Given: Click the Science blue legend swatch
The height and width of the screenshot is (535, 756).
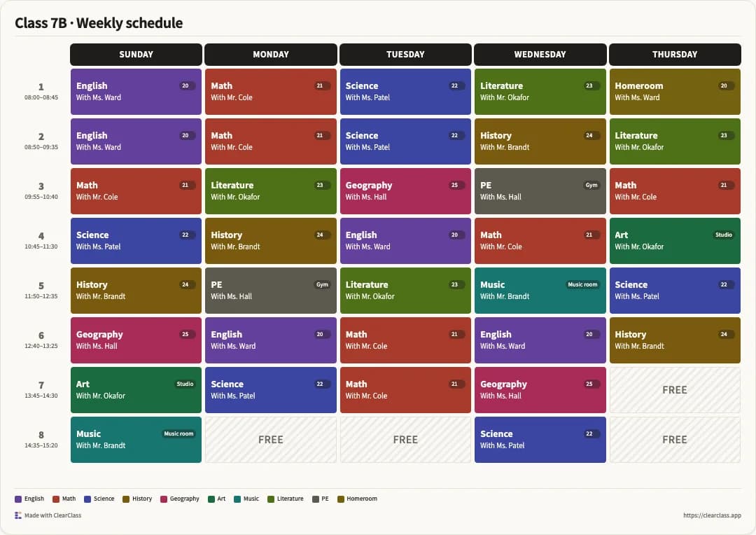Looking at the screenshot, I should click(87, 499).
